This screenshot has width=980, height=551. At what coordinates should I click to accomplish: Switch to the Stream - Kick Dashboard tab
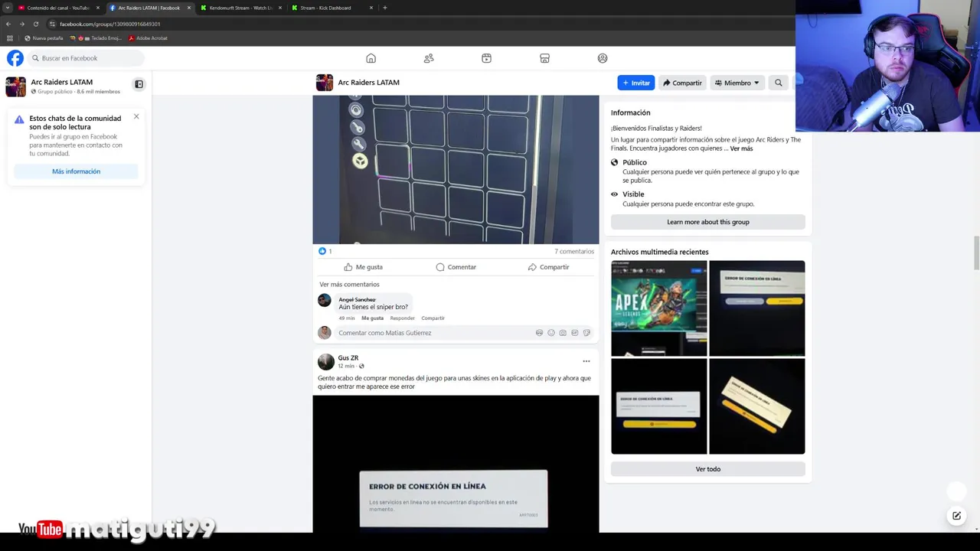(332, 8)
